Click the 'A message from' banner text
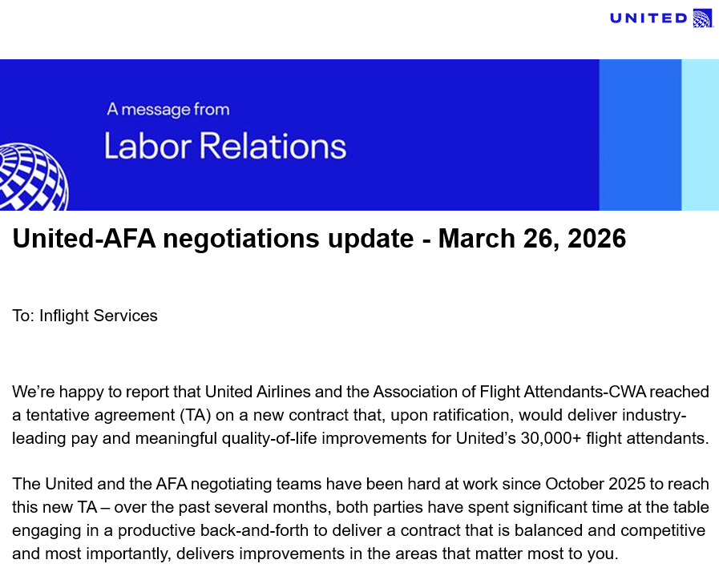Screen dimensions: 719x588 coord(168,110)
